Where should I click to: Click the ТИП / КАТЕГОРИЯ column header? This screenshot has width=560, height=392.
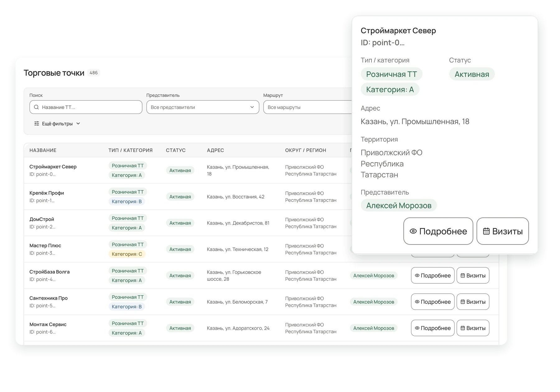click(x=130, y=150)
